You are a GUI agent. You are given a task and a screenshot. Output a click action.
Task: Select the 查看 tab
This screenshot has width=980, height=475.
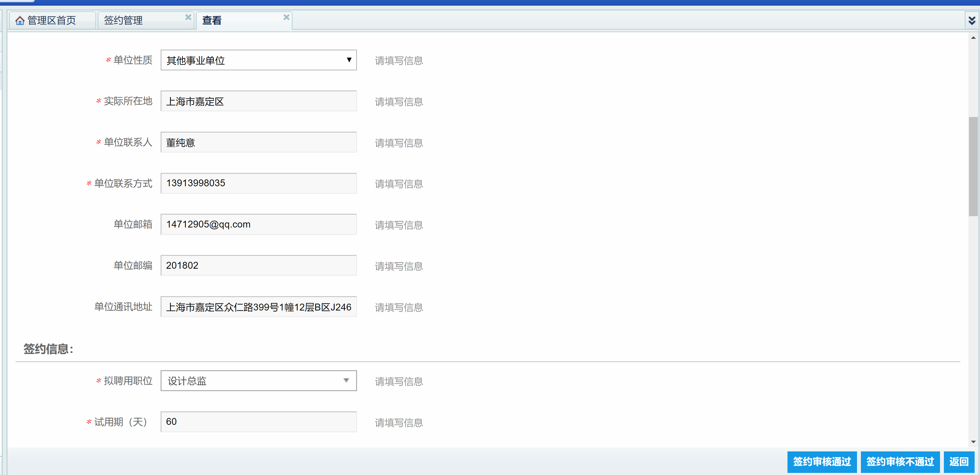point(244,20)
